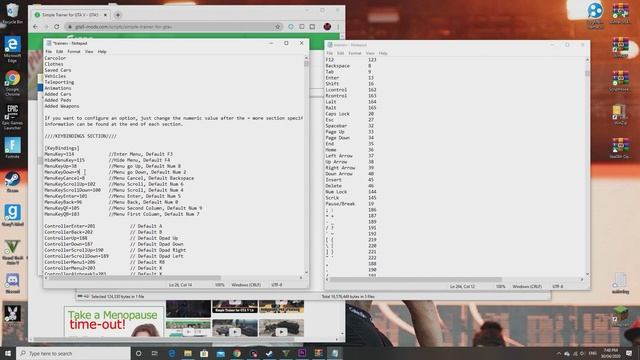
Task: Open the GTA V icon on the taskbar
Action: 286,353
